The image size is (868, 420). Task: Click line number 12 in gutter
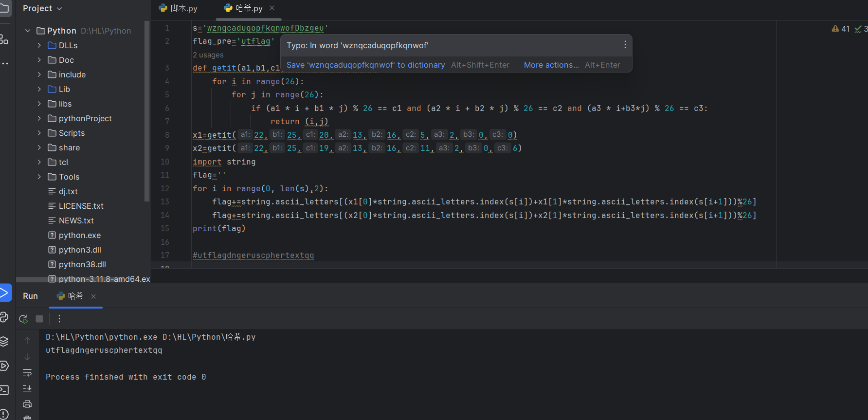pyautogui.click(x=165, y=188)
